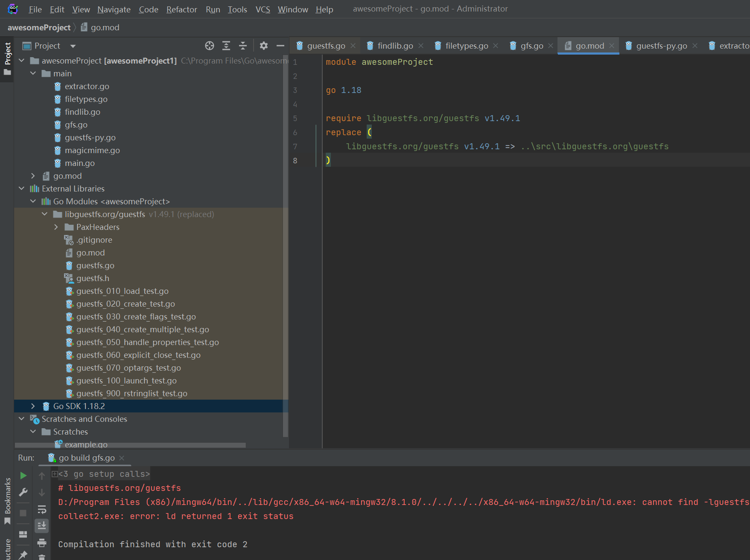Close the go.mod editor tab
The image size is (750, 560).
tap(612, 46)
